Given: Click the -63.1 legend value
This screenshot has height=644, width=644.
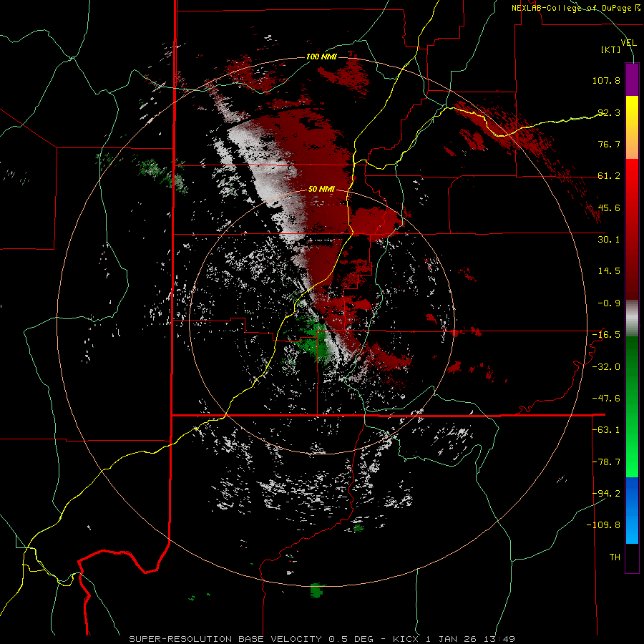Looking at the screenshot, I should [606, 430].
